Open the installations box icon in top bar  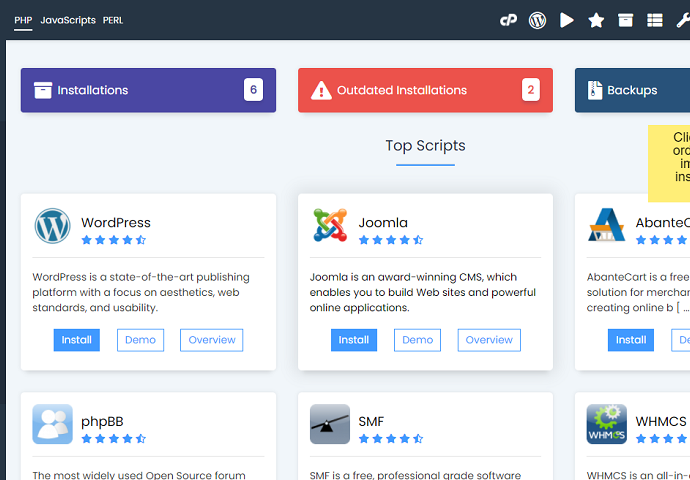pyautogui.click(x=625, y=20)
